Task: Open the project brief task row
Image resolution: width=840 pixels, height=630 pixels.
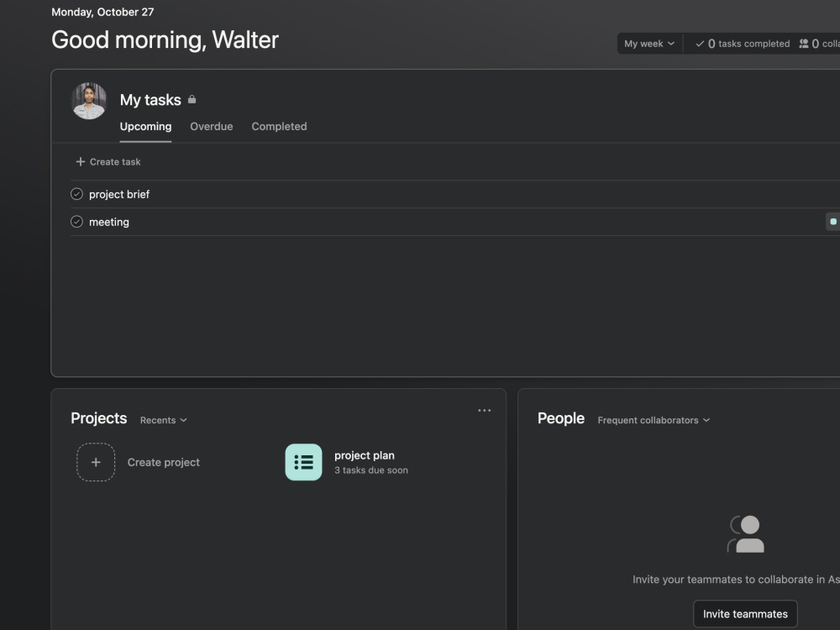Action: [454, 195]
